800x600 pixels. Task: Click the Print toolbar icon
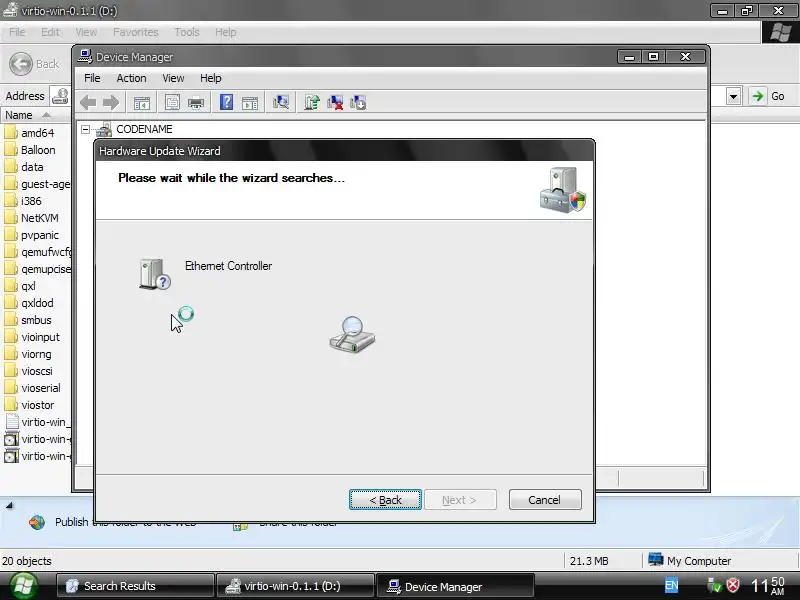point(196,103)
